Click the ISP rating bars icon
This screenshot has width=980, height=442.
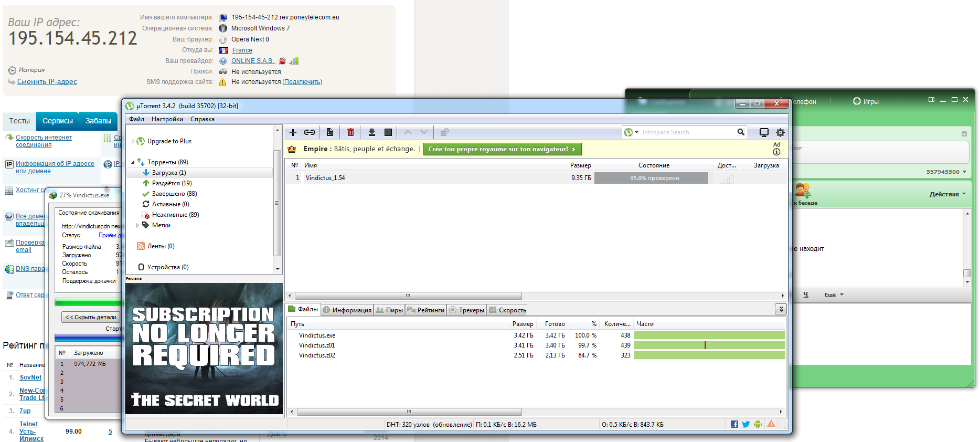click(x=294, y=61)
